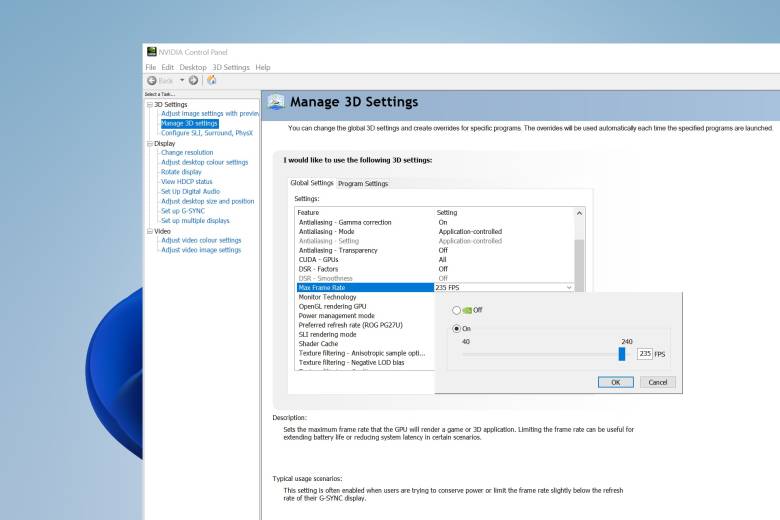Select the Off radio button
This screenshot has height=520, width=780.
coord(456,310)
